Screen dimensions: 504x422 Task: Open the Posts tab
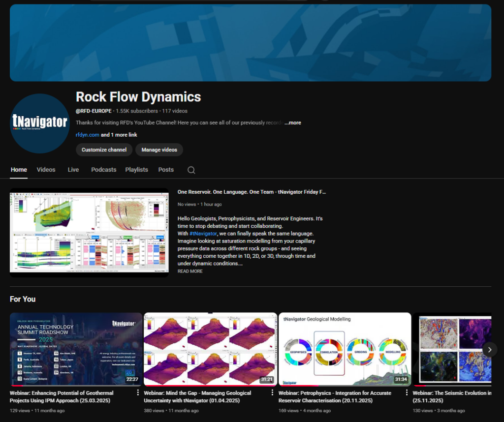pos(166,170)
